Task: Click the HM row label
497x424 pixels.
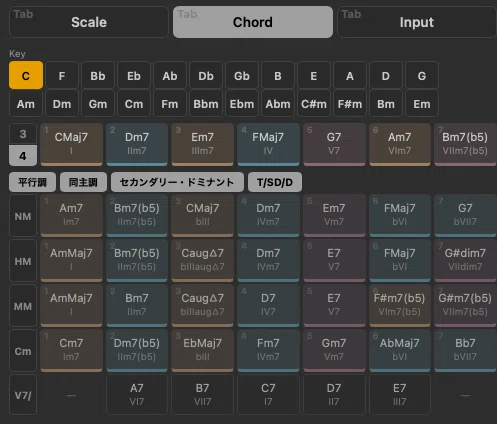Action: coord(23,261)
